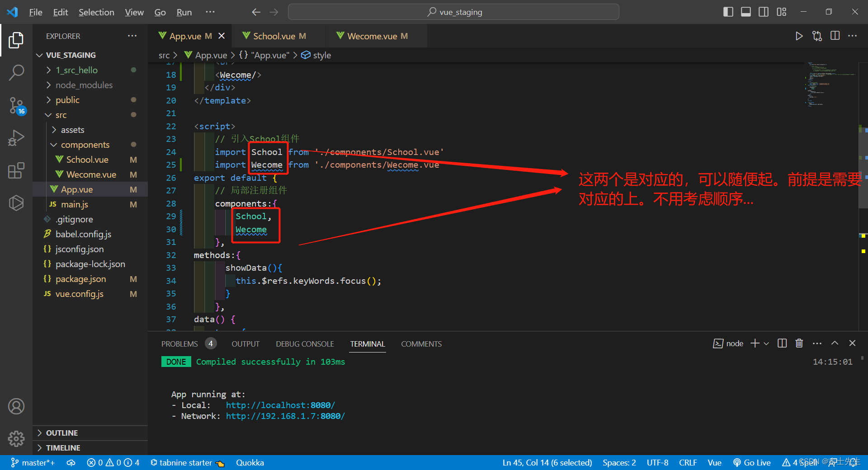Open Customize Layout icon in title bar
Screen dimensions: 868x470
782,12
